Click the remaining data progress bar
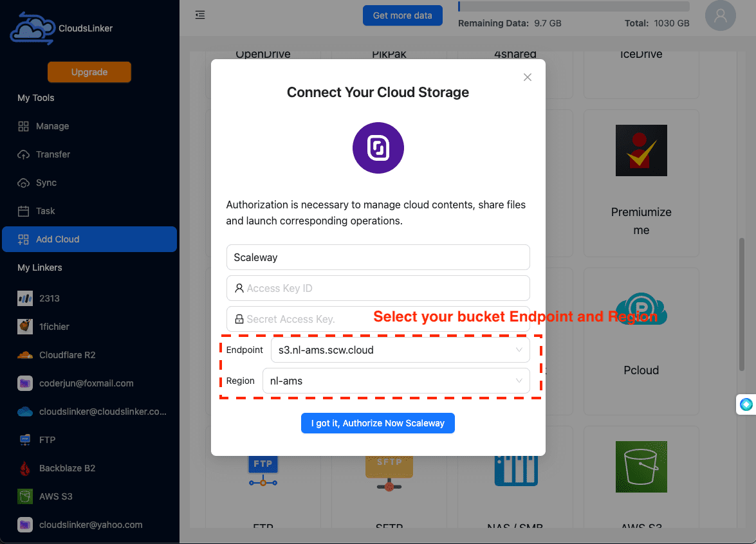Viewport: 756px width, 544px height. point(574,6)
